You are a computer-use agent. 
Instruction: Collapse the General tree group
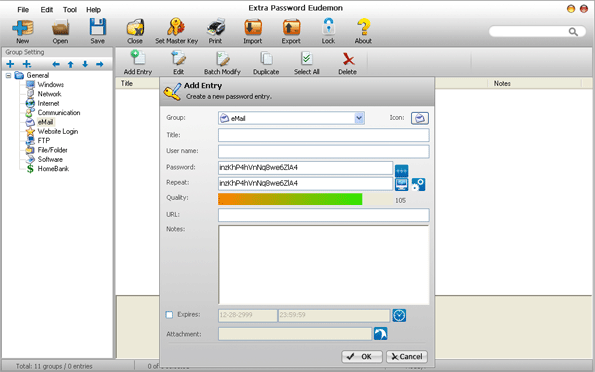point(8,76)
